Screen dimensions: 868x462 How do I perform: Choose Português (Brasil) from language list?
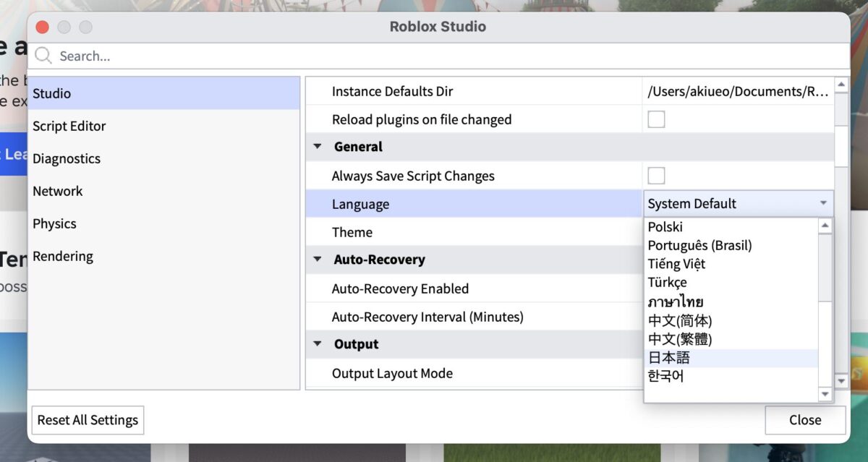[x=699, y=245]
